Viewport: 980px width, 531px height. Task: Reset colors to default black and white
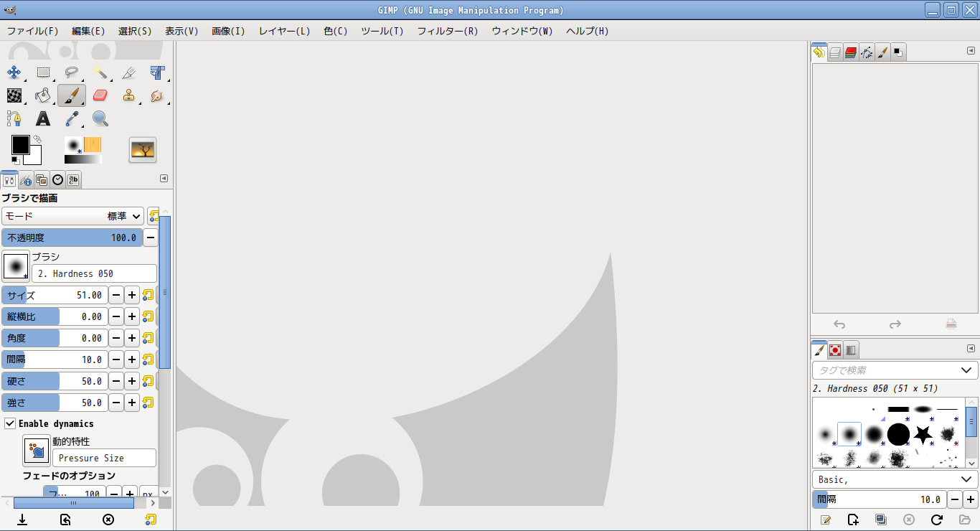[15, 160]
